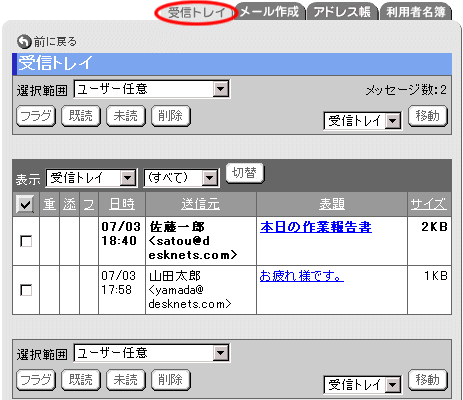Click the 前に戻る back arrow icon

[24, 42]
